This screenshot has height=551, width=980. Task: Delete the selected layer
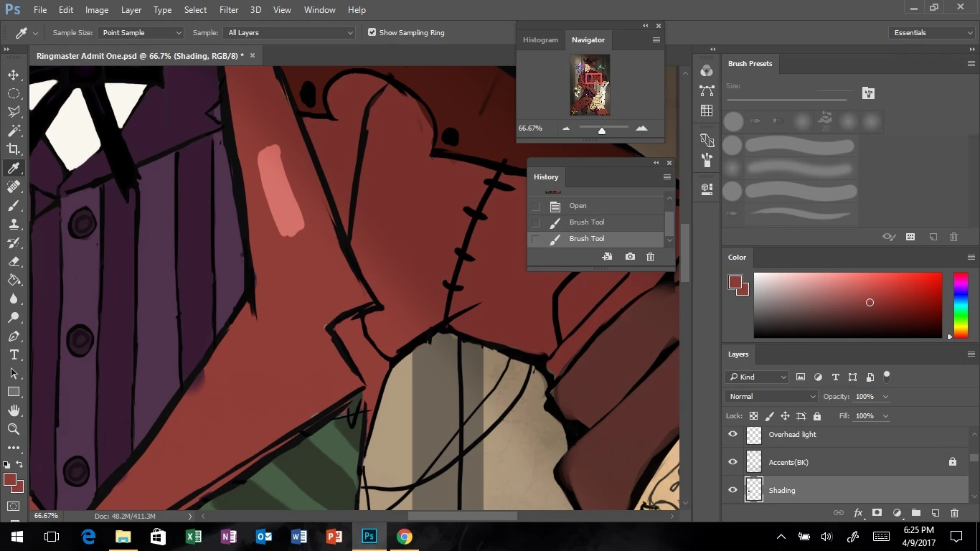coord(954,513)
